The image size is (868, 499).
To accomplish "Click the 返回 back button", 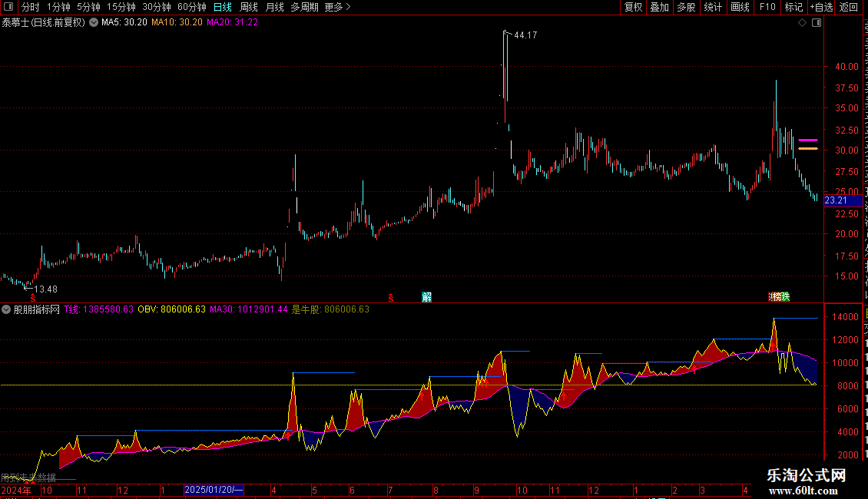I will [848, 7].
